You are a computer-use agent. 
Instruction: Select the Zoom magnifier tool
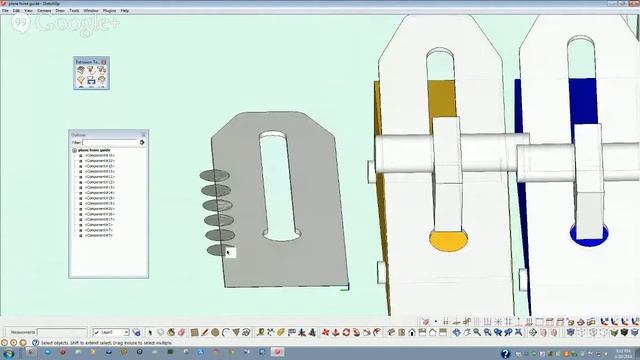[477, 333]
